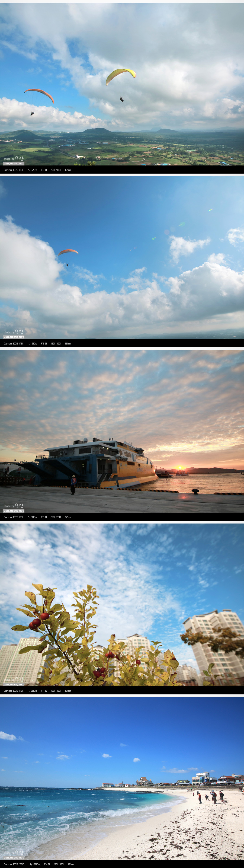Open the www.molang.net link on the paragliding landscape photo

[x=14, y=163]
